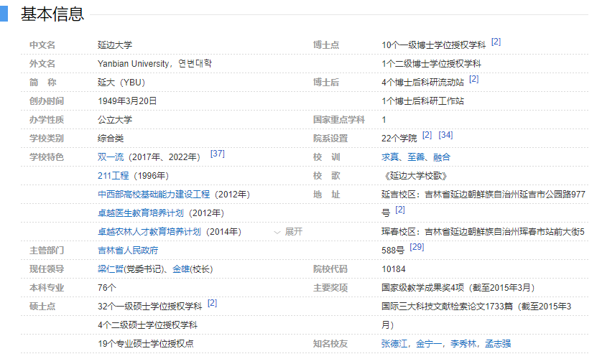This screenshot has height=364, width=597.
Task: Open the 双一流 link
Action: [x=112, y=157]
